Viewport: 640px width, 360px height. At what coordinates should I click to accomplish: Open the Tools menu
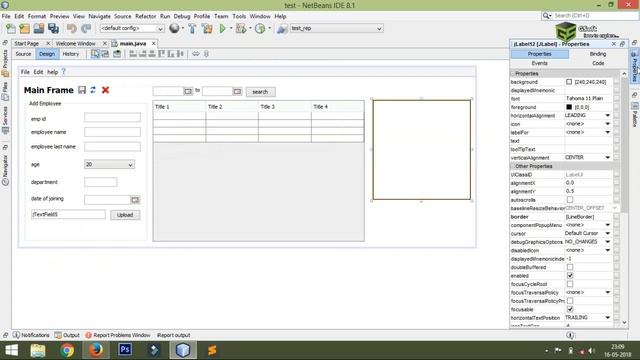tap(239, 16)
